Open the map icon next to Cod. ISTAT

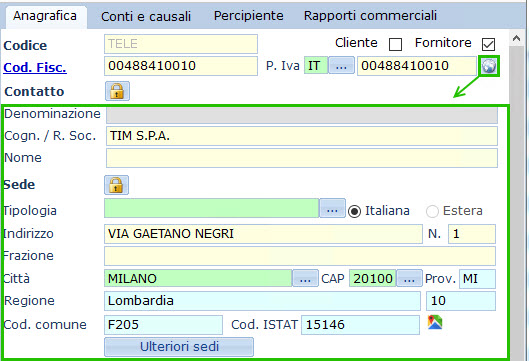[435, 322]
